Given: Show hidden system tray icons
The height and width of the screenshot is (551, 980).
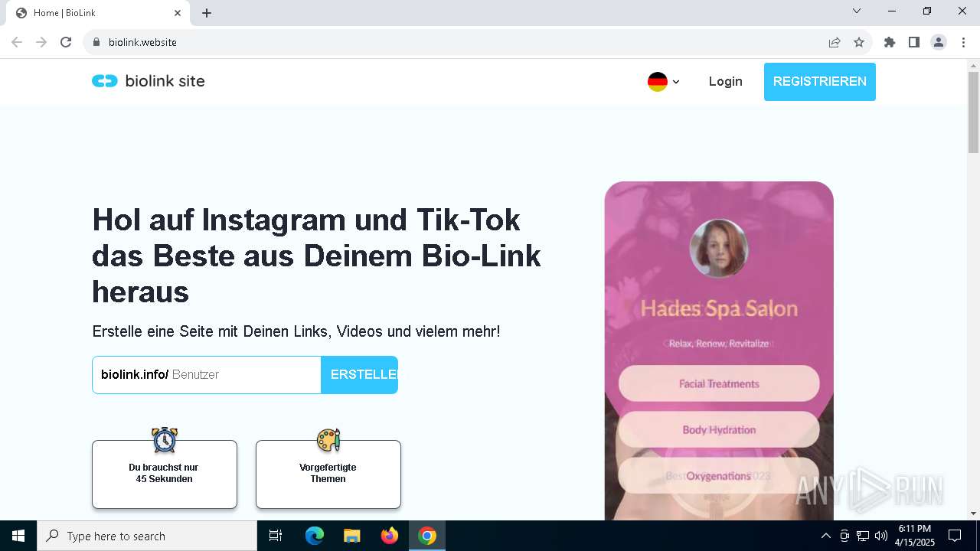Looking at the screenshot, I should point(825,536).
